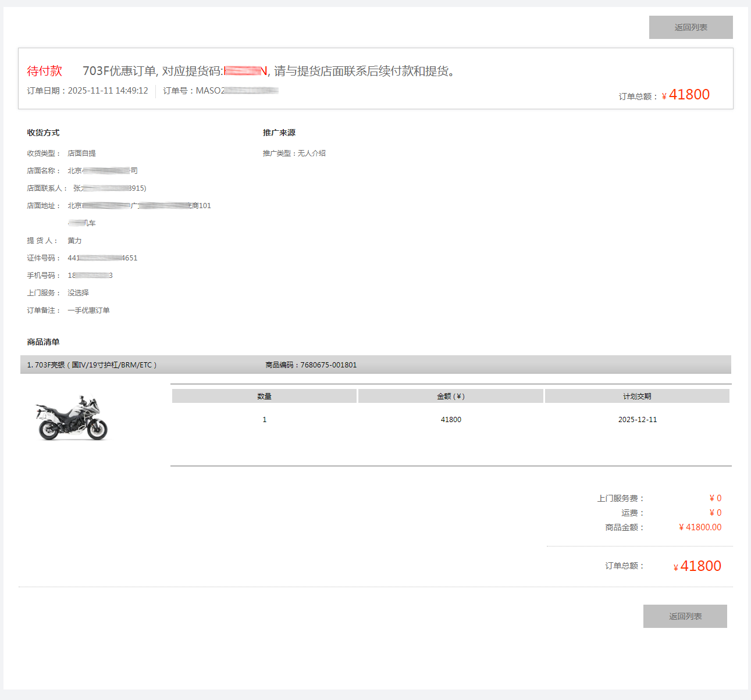Click the 金额 (¥) column header
This screenshot has width=751, height=700.
tap(451, 397)
